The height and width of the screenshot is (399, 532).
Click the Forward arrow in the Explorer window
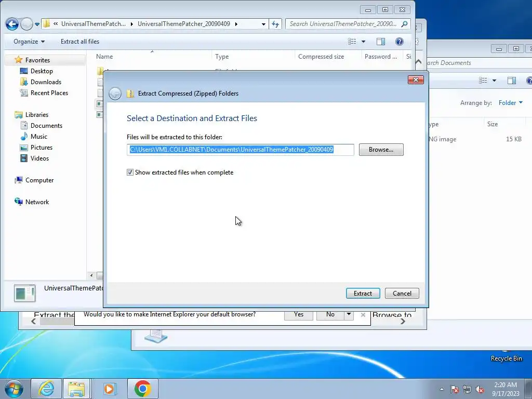click(x=26, y=24)
